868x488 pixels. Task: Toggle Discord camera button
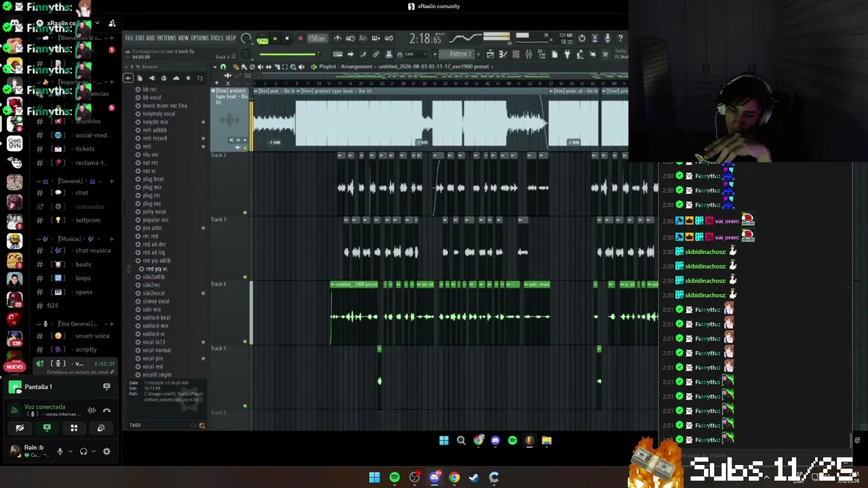(x=20, y=428)
